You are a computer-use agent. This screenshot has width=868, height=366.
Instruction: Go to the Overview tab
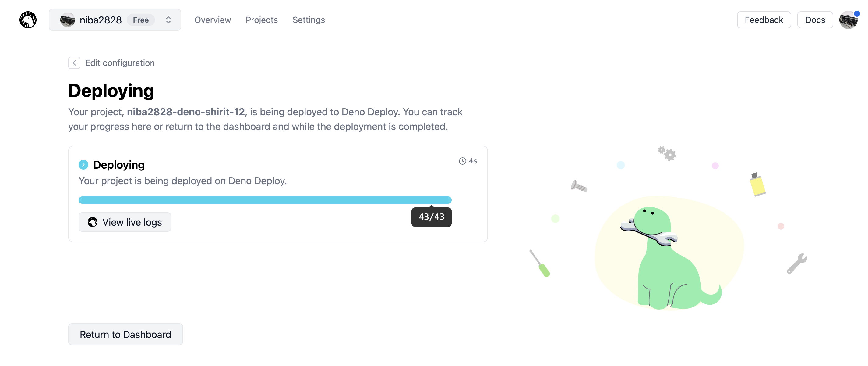[x=213, y=20]
